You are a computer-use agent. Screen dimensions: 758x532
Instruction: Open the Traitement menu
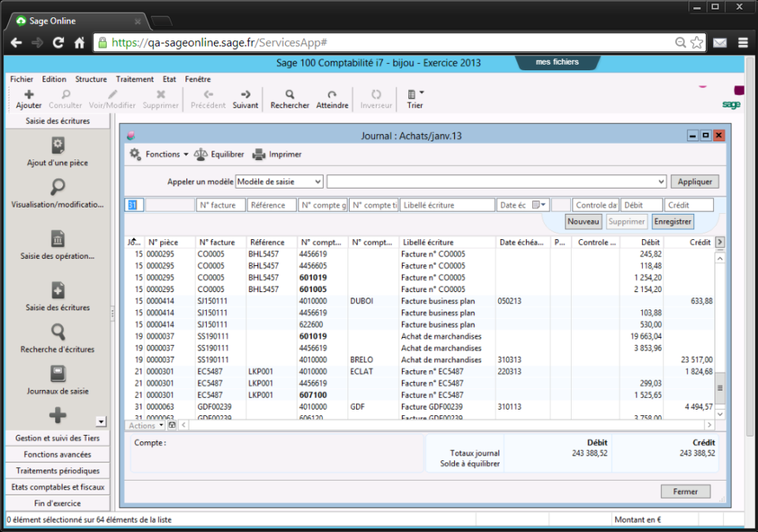click(135, 79)
